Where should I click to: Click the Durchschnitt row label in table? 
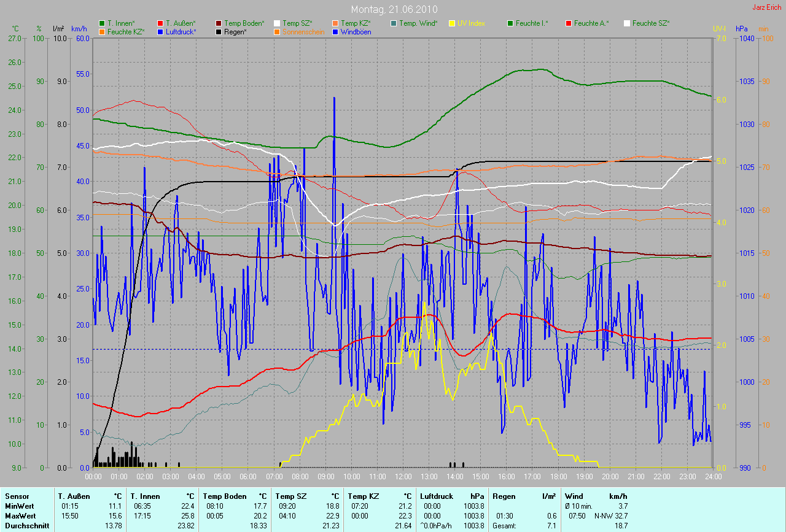27,526
